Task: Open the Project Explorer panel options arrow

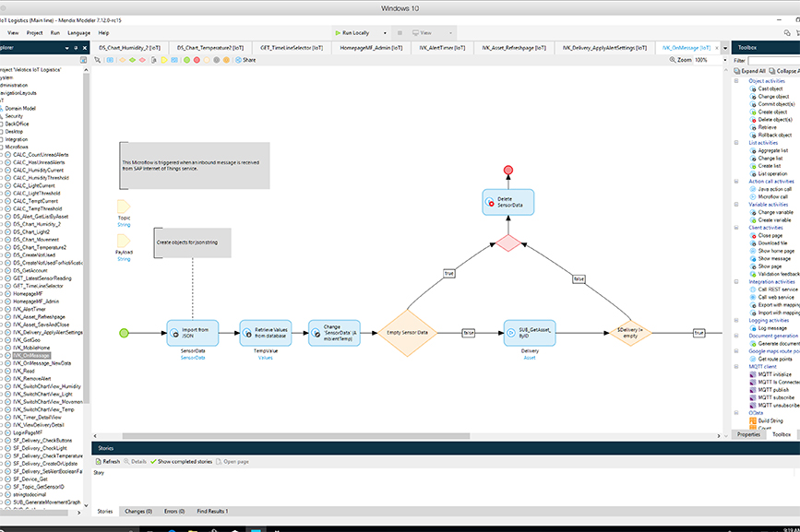Action: click(x=66, y=48)
